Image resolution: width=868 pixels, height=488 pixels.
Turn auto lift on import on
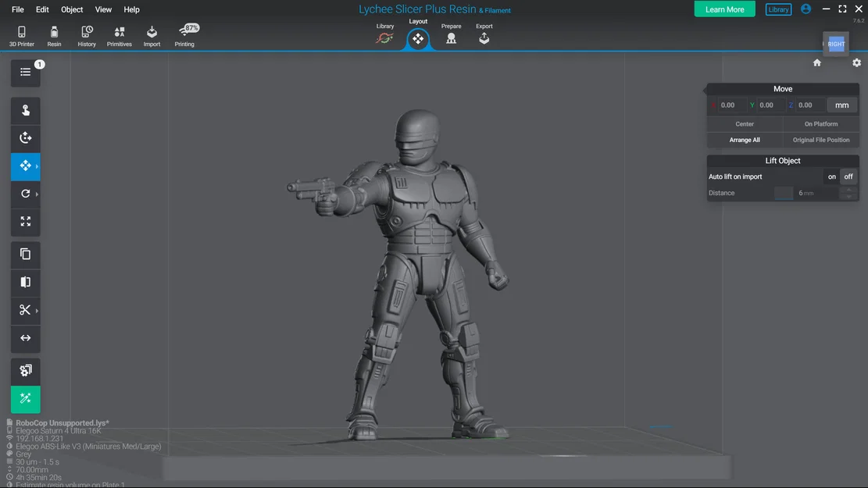(831, 176)
